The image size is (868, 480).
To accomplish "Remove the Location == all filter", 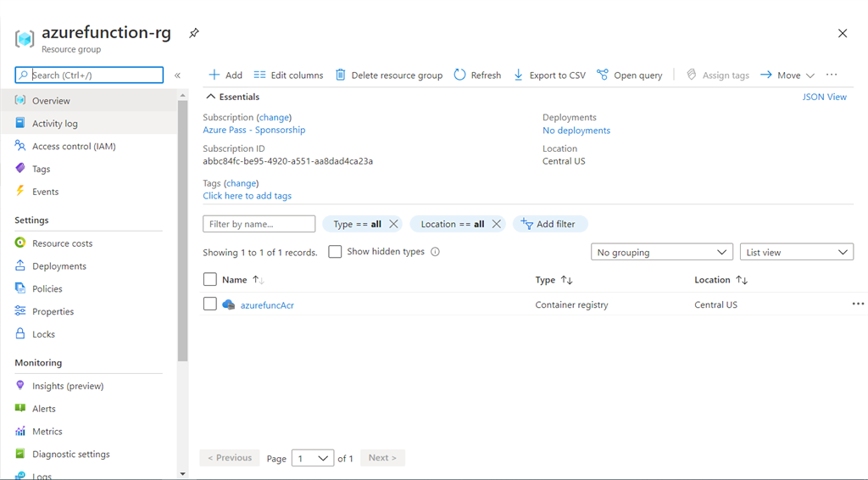I will point(497,224).
